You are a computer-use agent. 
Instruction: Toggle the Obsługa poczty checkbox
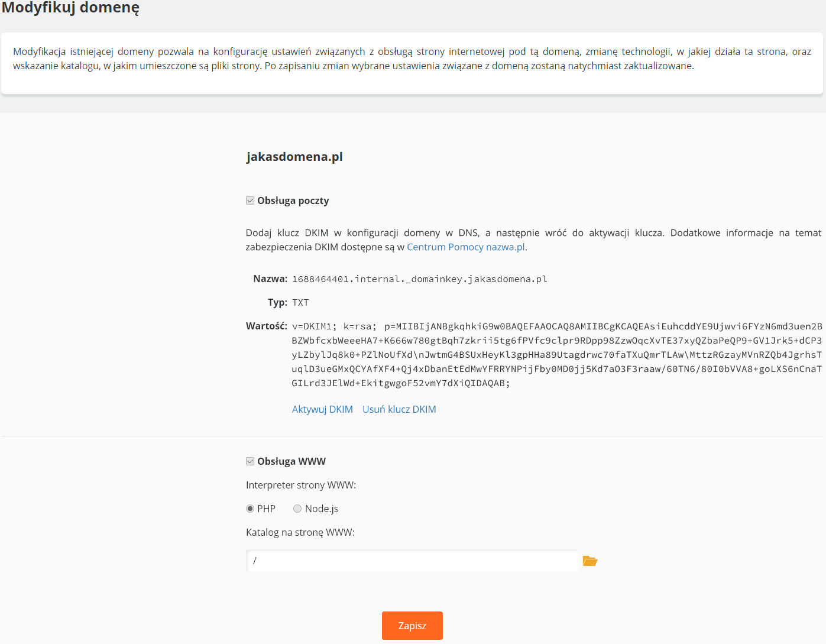(250, 200)
